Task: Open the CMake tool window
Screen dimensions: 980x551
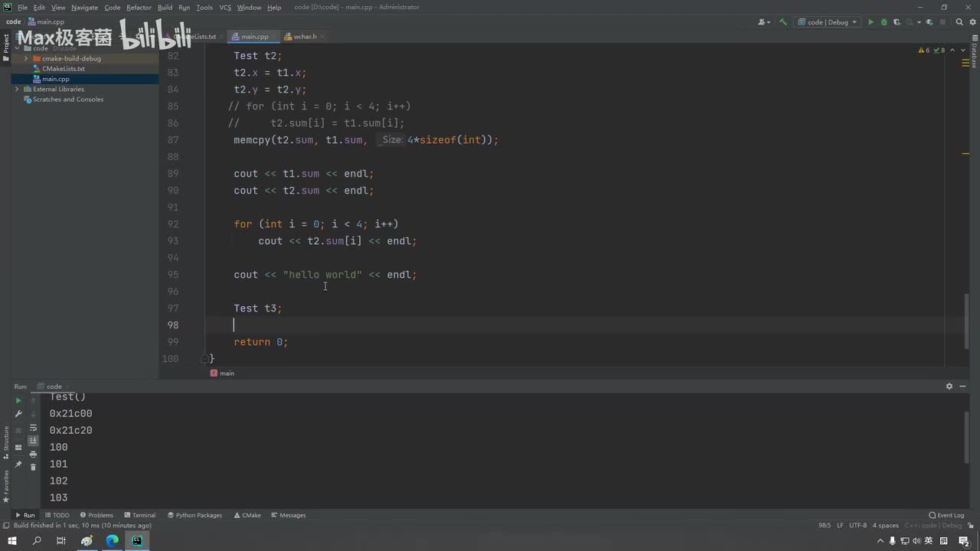Action: pyautogui.click(x=247, y=515)
